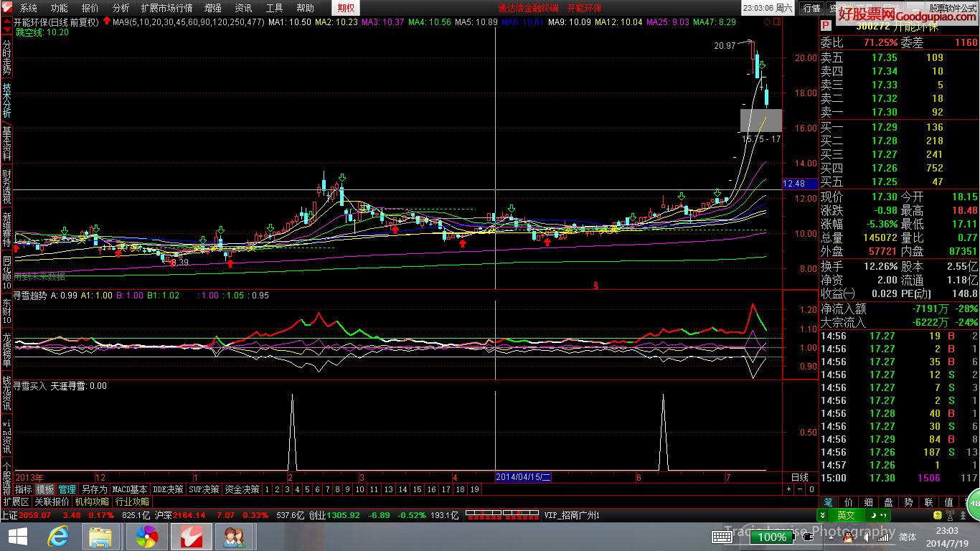
Task: Launch the colorful pinwheel app on the taskbar
Action: [147, 537]
